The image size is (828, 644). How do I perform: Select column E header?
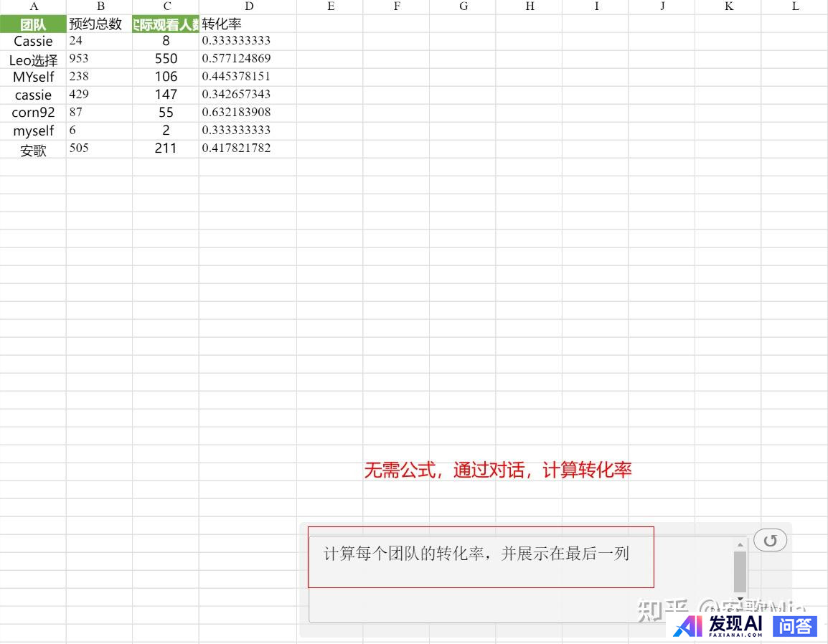330,6
